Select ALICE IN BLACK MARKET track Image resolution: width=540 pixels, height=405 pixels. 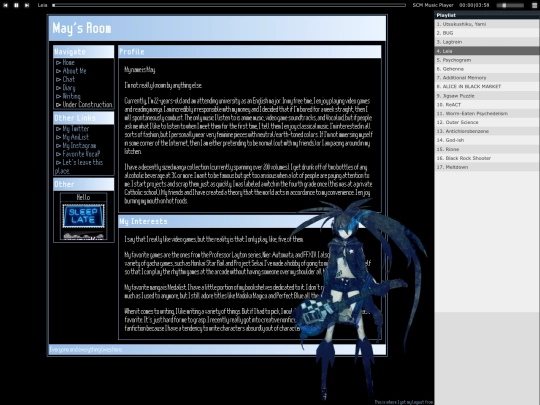click(x=487, y=86)
